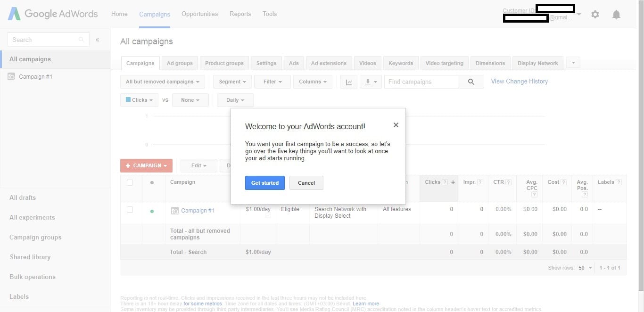
Task: Switch to the Settings tab
Action: (266, 63)
